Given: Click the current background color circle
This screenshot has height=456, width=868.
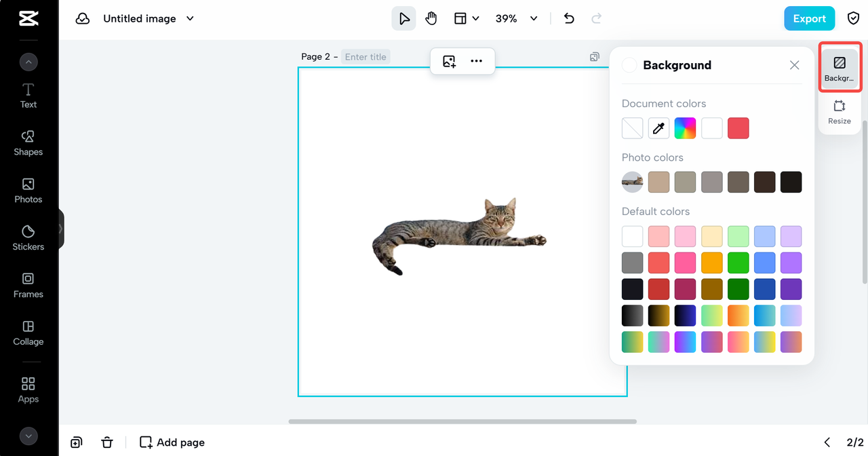Looking at the screenshot, I should coord(629,65).
